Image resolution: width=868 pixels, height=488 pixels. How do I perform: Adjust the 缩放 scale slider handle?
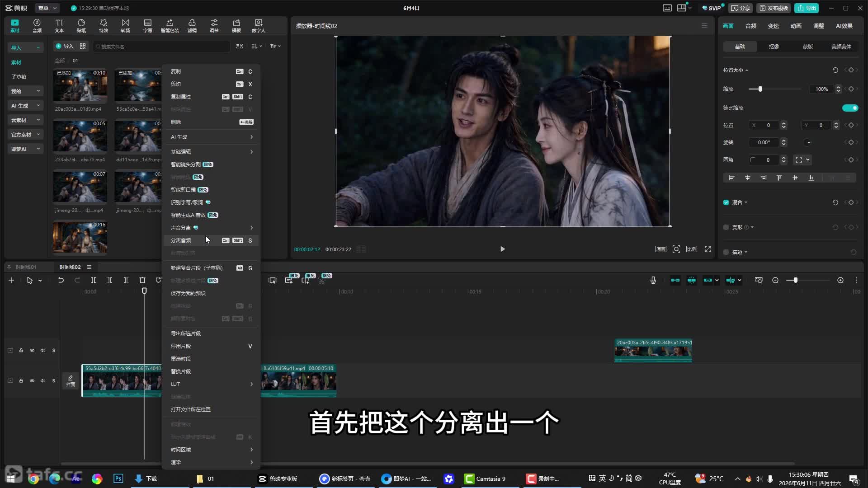tap(760, 89)
